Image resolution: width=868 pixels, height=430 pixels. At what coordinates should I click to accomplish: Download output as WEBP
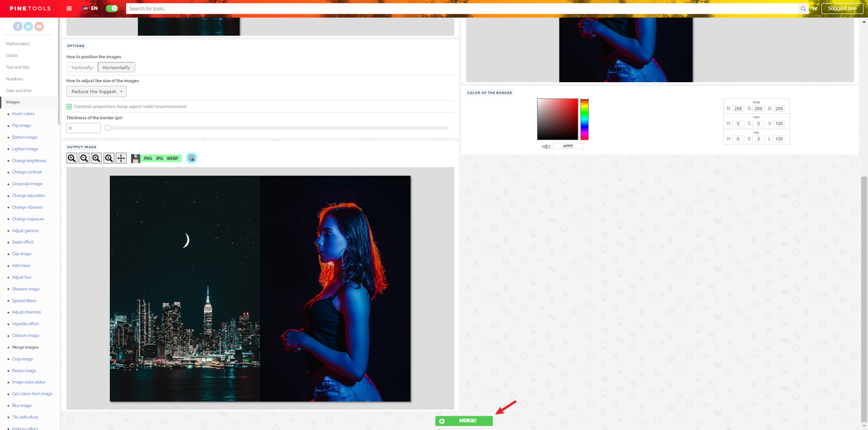pos(172,158)
